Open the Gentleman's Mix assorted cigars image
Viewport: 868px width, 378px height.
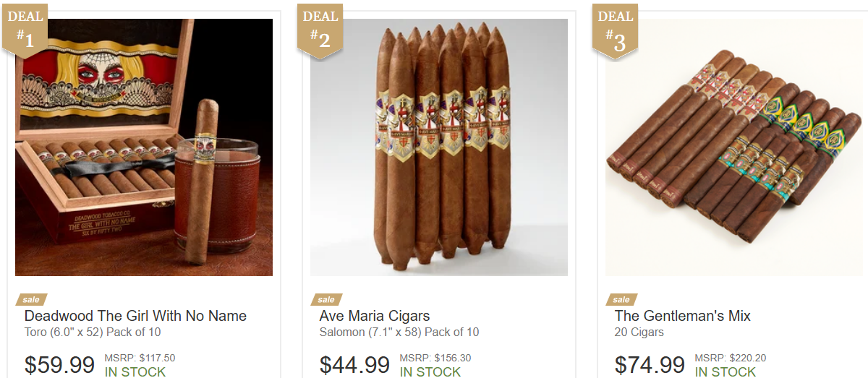pos(734,147)
